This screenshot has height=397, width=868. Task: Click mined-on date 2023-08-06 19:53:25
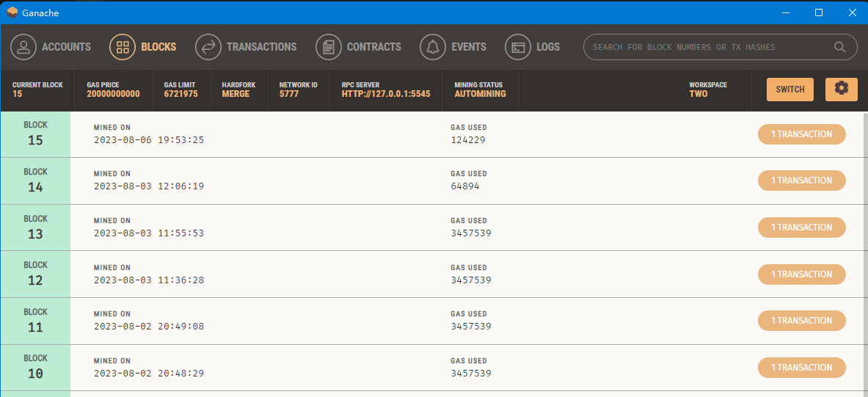[x=149, y=140]
